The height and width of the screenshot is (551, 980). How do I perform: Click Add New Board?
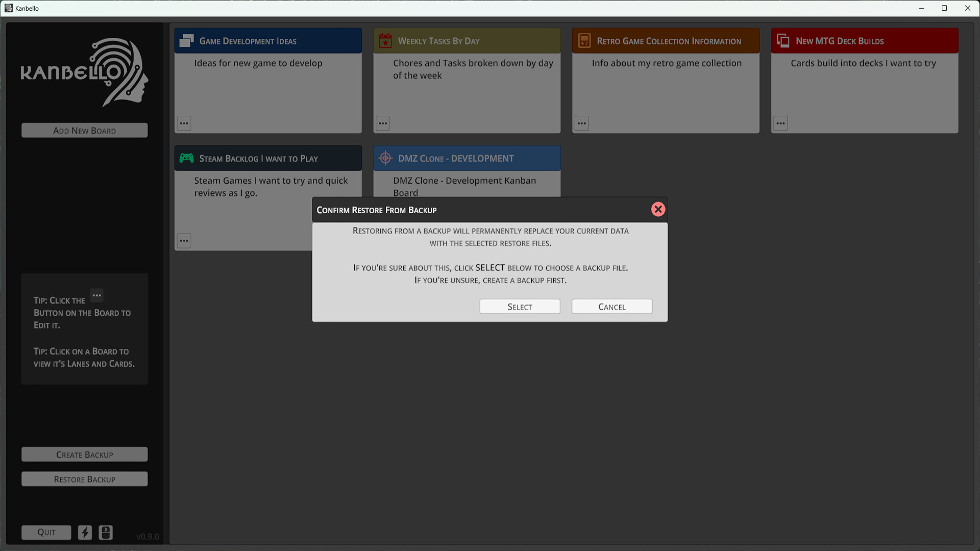click(x=84, y=130)
